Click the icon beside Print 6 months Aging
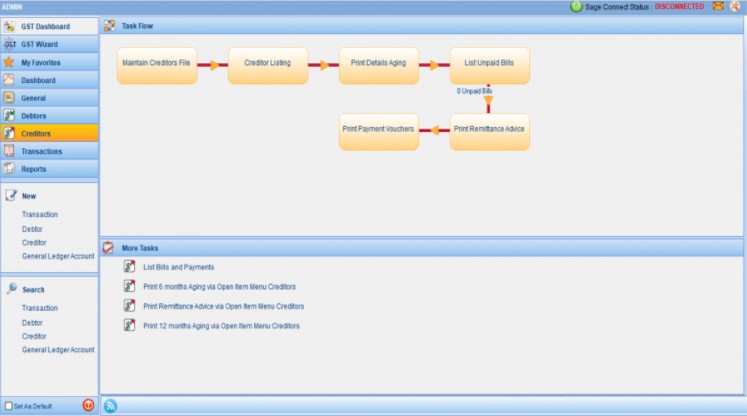The height and width of the screenshot is (416, 747). (x=129, y=287)
